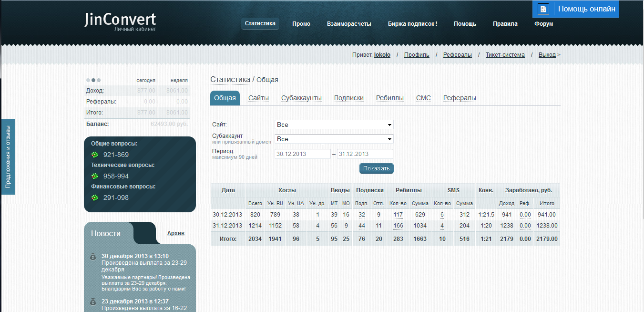The width and height of the screenshot is (644, 312).
Task: Open the Предложения и отзывы side tab
Action: 8,157
